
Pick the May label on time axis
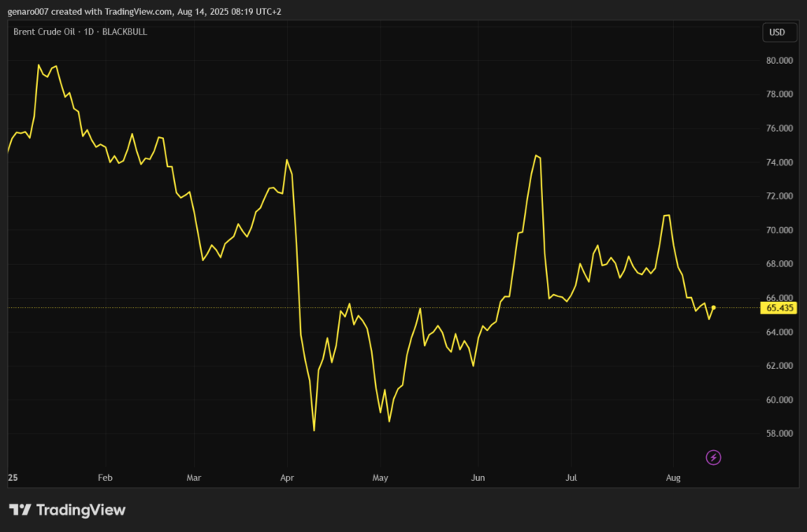(381, 478)
